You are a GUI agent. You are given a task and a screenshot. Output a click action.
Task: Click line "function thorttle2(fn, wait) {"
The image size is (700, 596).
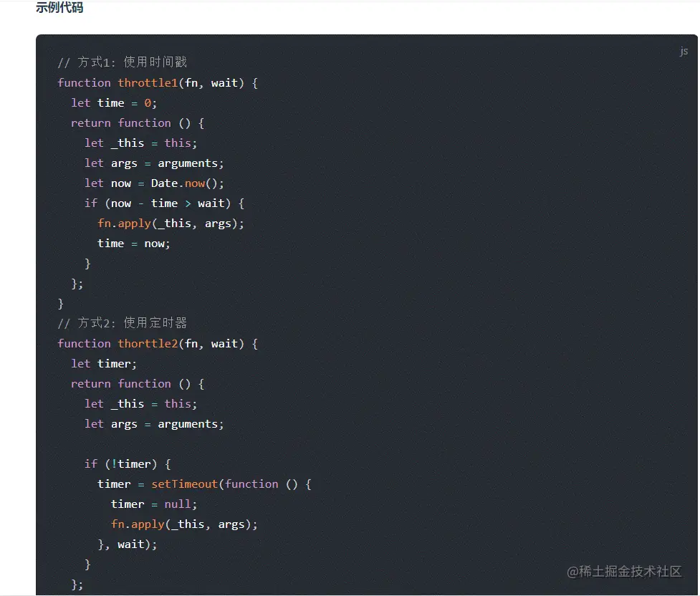click(158, 344)
